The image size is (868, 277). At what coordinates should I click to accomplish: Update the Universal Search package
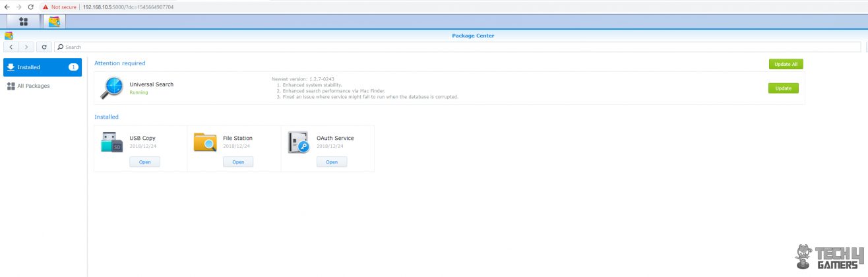(x=784, y=88)
